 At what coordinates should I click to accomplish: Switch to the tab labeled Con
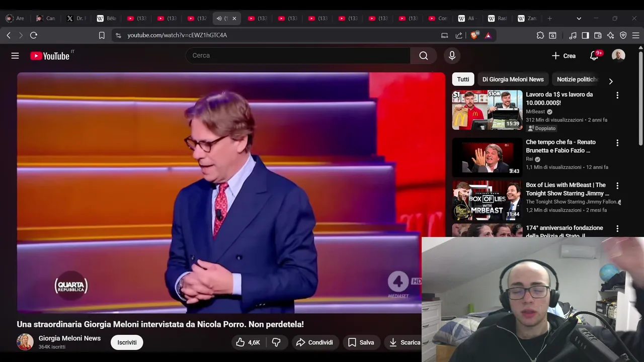pyautogui.click(x=438, y=19)
